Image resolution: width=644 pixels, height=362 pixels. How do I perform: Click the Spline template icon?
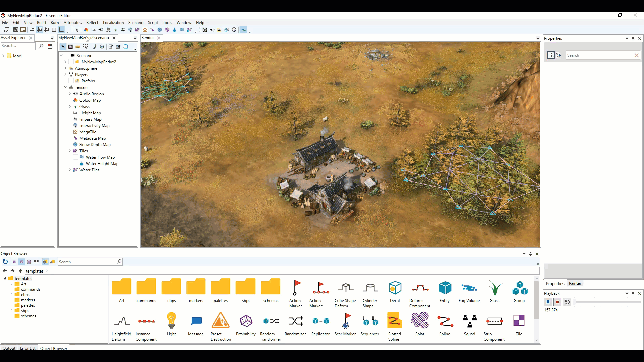pyautogui.click(x=444, y=320)
